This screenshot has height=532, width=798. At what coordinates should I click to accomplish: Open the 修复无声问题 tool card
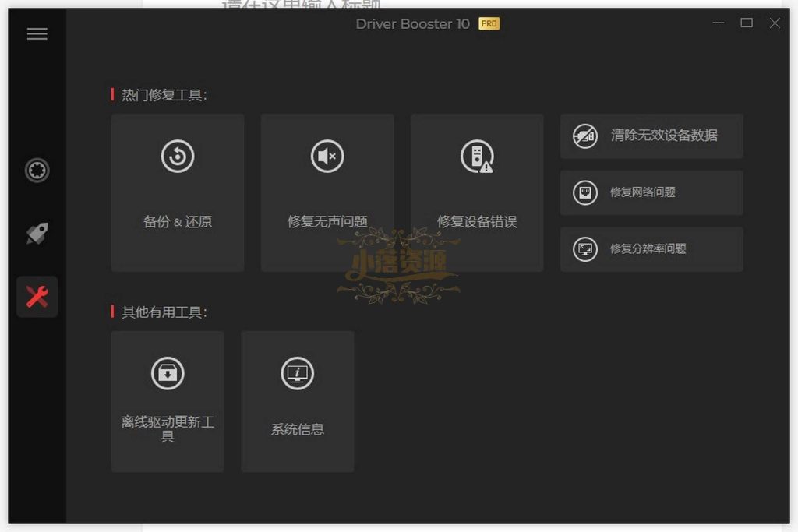(327, 192)
